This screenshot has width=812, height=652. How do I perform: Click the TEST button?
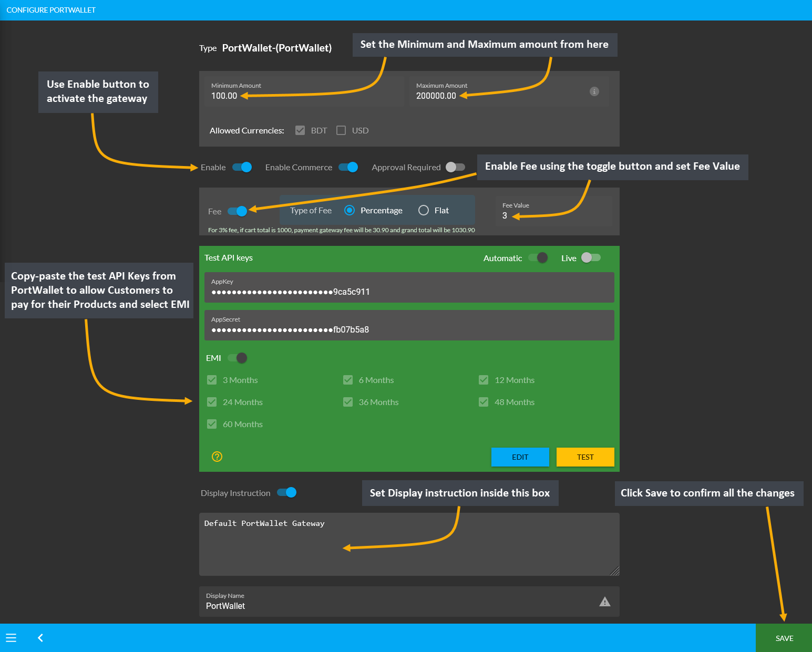point(585,457)
